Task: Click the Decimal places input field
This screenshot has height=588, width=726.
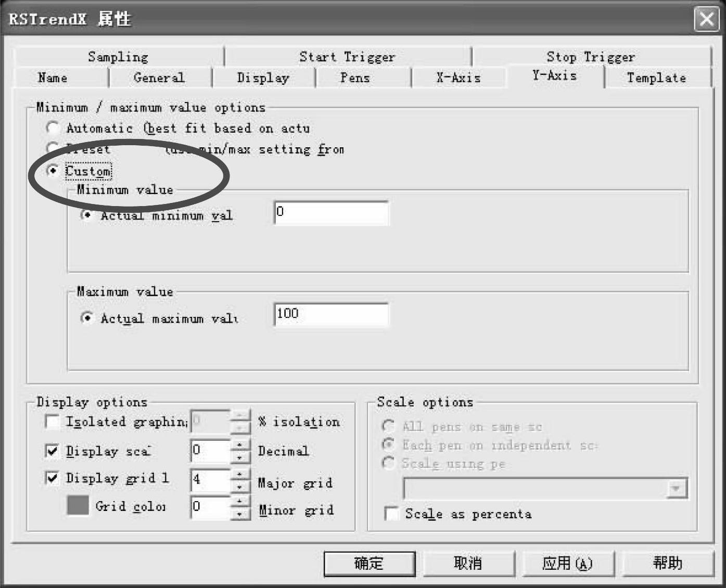Action: (x=210, y=451)
